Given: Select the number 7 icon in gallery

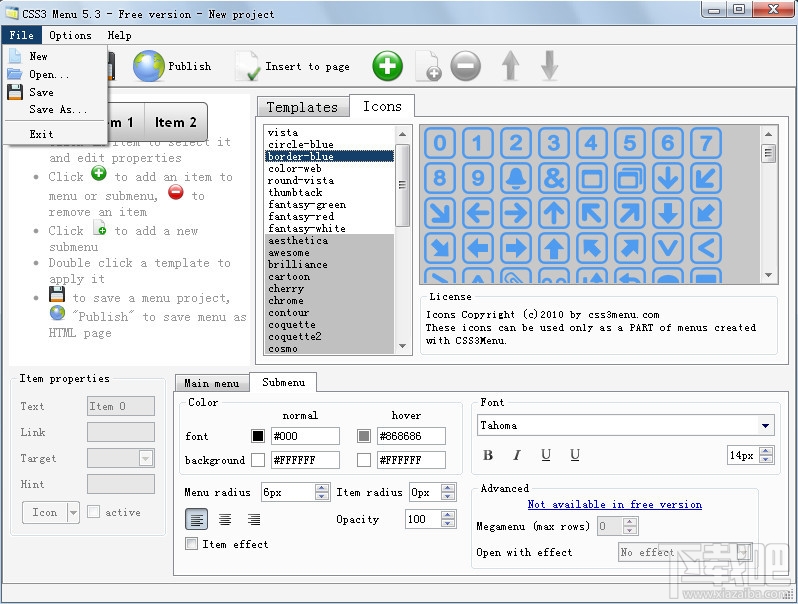Looking at the screenshot, I should pyautogui.click(x=706, y=143).
